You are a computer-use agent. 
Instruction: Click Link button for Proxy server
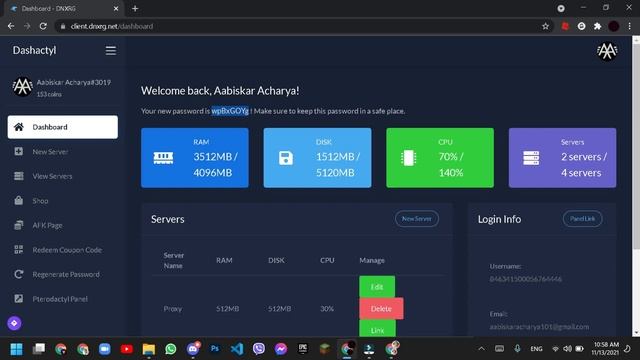coord(377,329)
